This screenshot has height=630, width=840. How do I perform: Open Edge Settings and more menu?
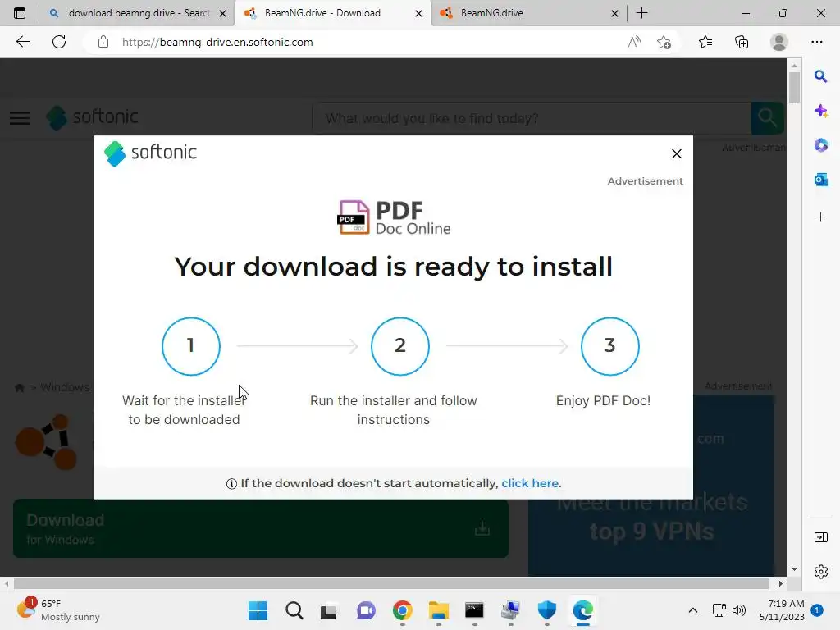click(816, 42)
